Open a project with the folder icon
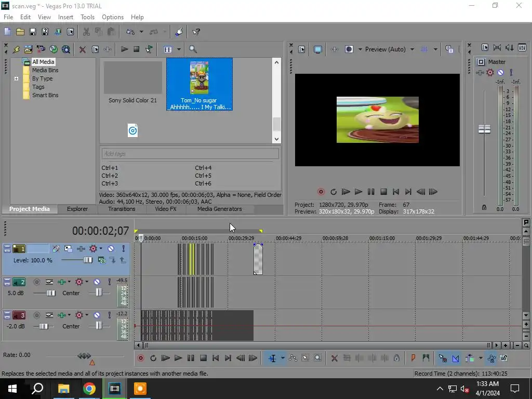Screen dimensions: 532x399 coord(20,32)
